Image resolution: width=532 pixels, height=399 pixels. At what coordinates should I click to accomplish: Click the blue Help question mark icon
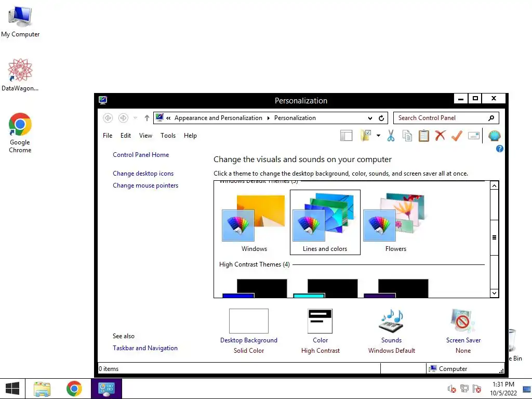click(499, 149)
